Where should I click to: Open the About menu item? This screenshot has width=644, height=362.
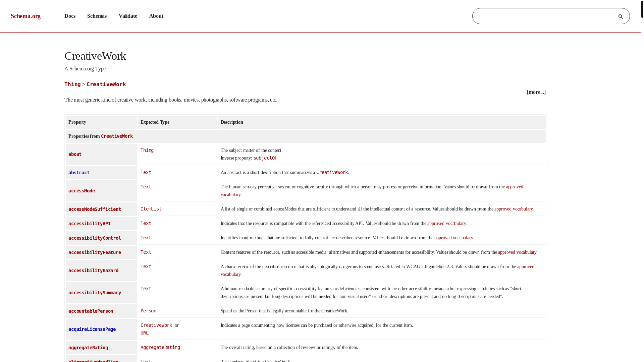pos(156,16)
